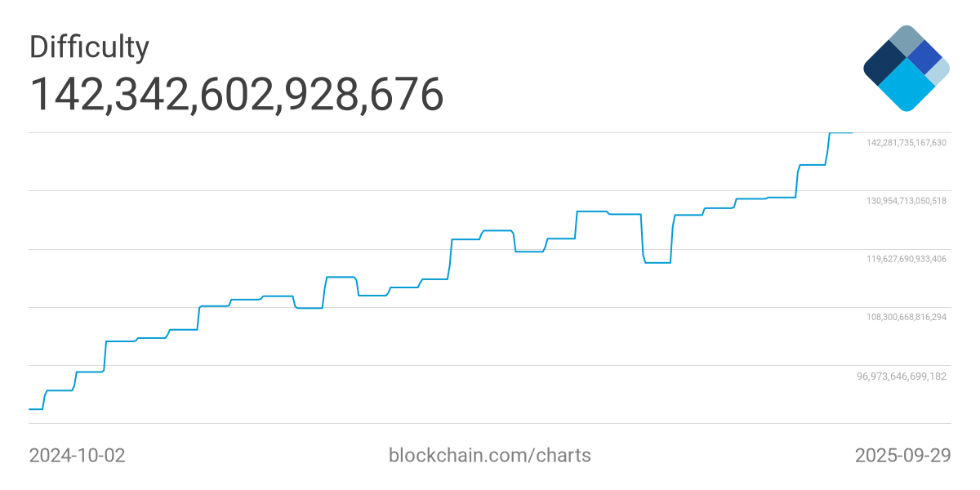Click the dark navy segment of the logo
980x490 pixels.
884,63
